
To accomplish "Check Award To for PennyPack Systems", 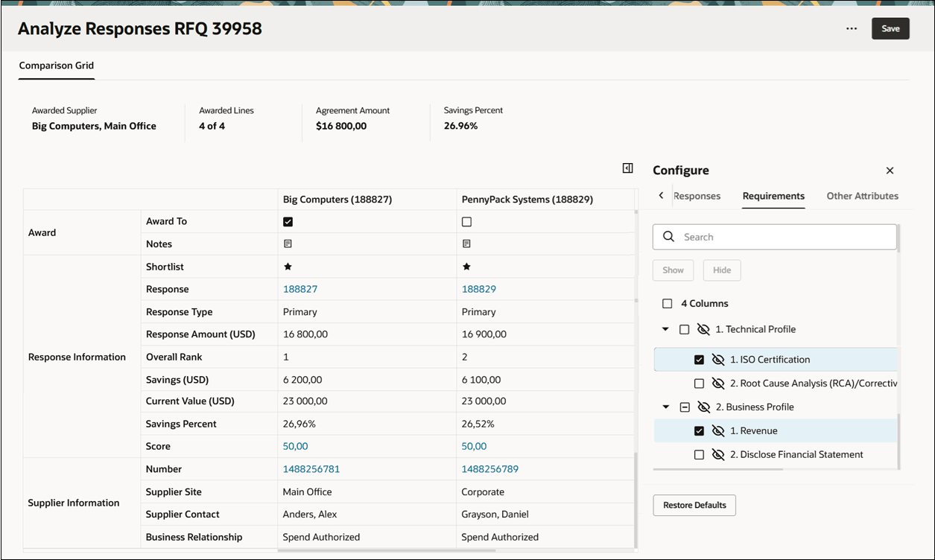I will pyautogui.click(x=467, y=222).
